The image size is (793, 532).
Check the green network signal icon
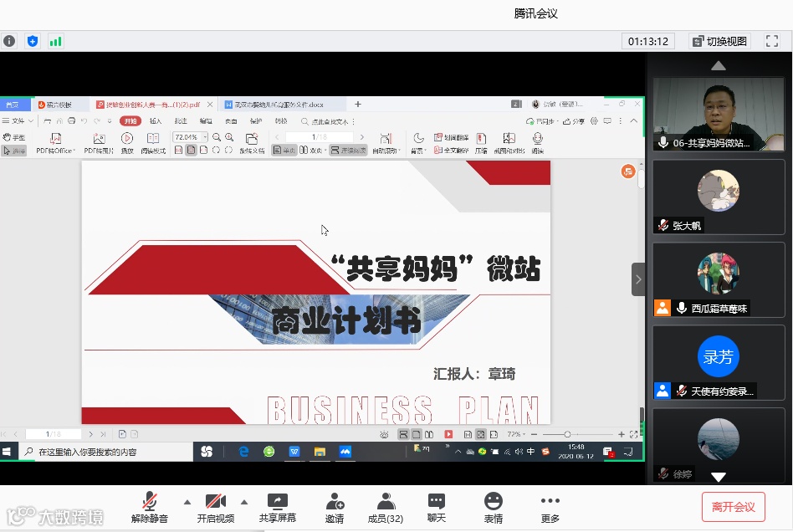[55, 41]
